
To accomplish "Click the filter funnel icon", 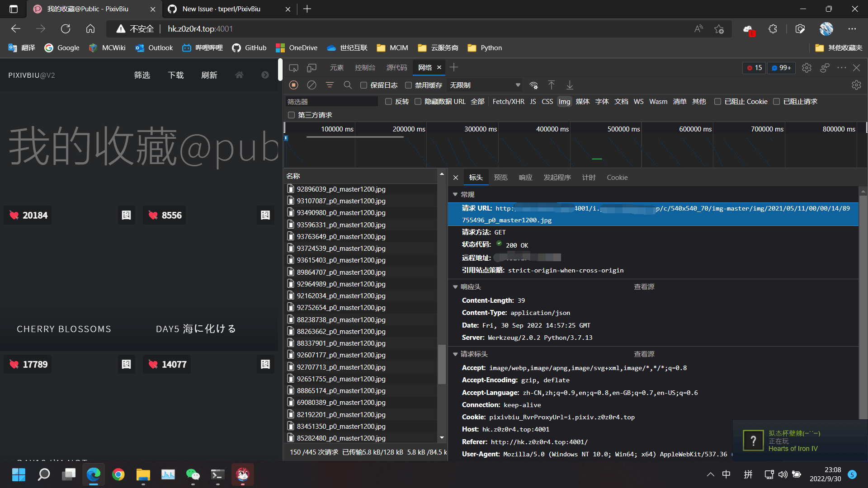I will (330, 85).
